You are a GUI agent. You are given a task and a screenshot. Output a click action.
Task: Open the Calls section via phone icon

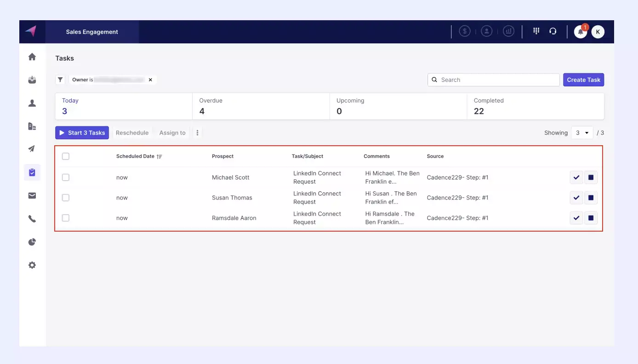pos(32,218)
